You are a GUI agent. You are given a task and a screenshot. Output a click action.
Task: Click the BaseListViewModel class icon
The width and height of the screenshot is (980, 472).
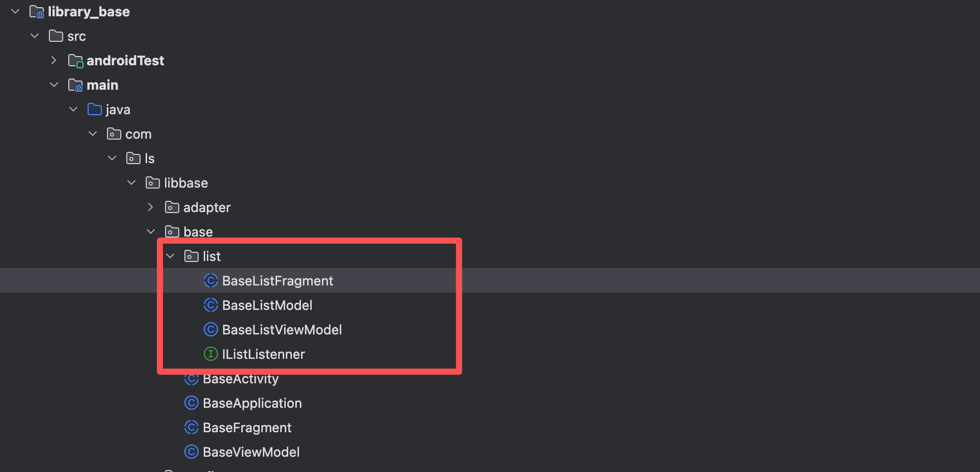210,329
